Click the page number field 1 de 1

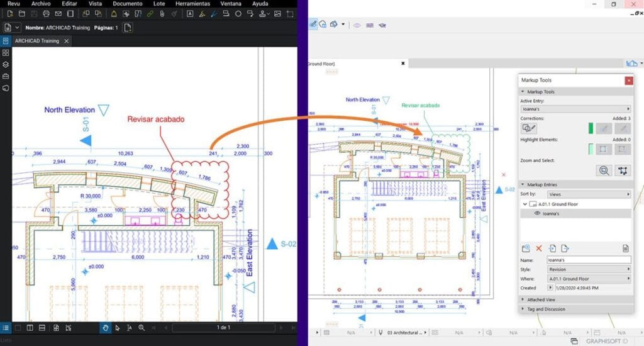[x=223, y=328]
